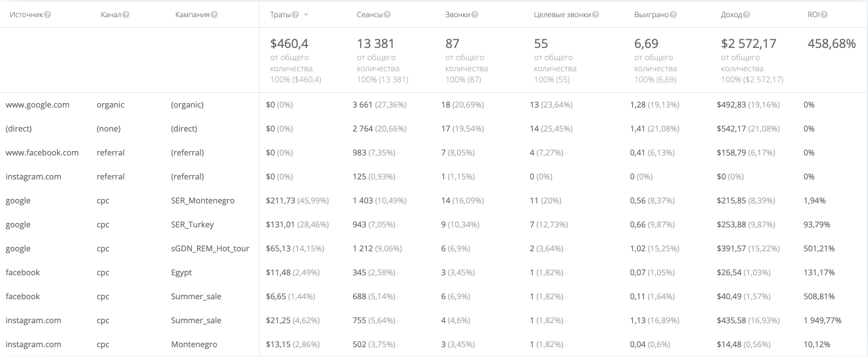Image resolution: width=868 pixels, height=357 pixels.
Task: Toggle sort arrow next to Траты
Action: point(306,15)
